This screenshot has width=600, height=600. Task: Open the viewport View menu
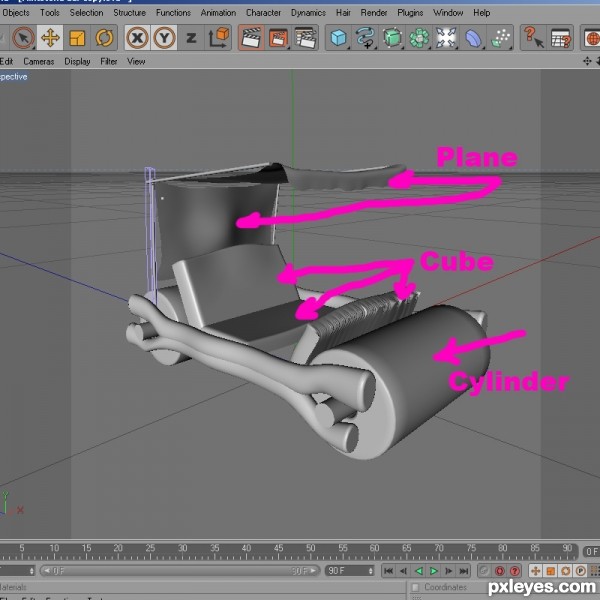click(136, 61)
